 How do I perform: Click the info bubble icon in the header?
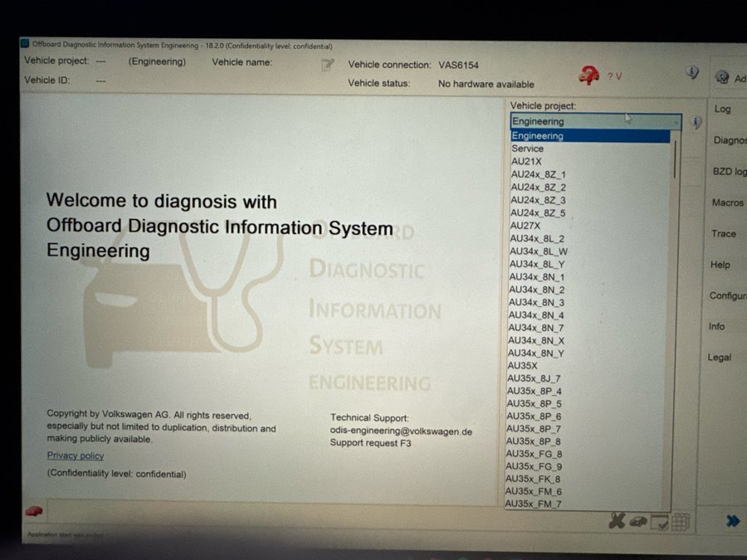point(692,73)
